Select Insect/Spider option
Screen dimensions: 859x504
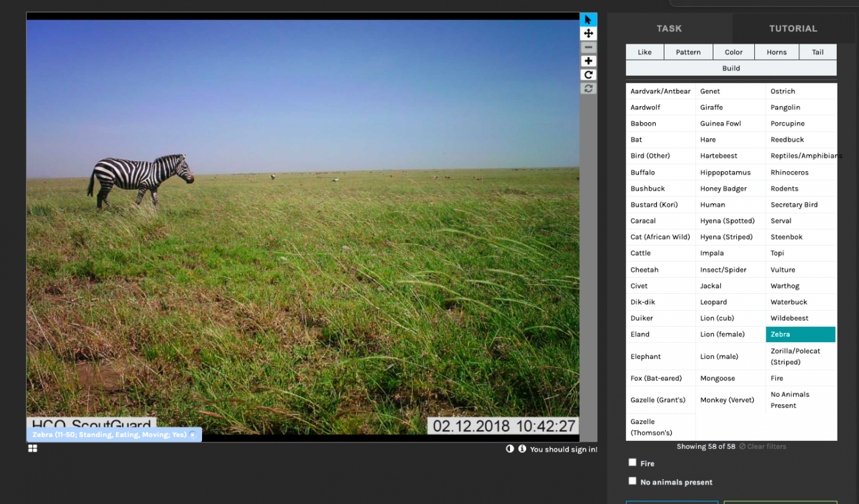click(x=730, y=270)
